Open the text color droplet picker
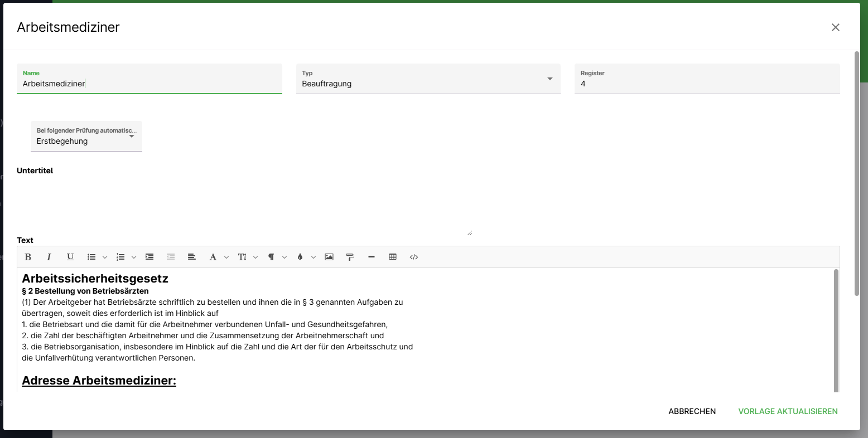 [300, 257]
